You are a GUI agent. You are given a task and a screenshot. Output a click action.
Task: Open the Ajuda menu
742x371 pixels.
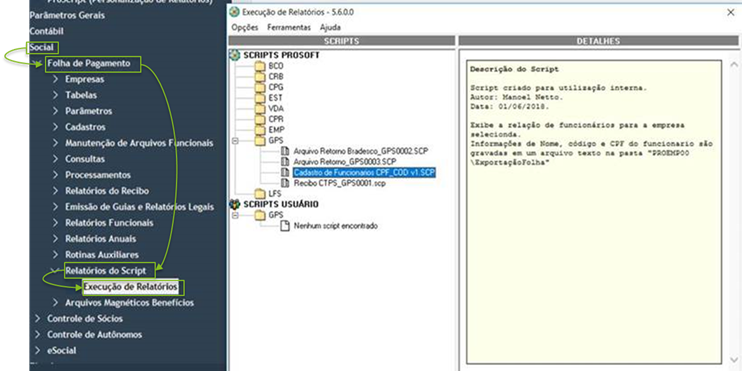(330, 27)
